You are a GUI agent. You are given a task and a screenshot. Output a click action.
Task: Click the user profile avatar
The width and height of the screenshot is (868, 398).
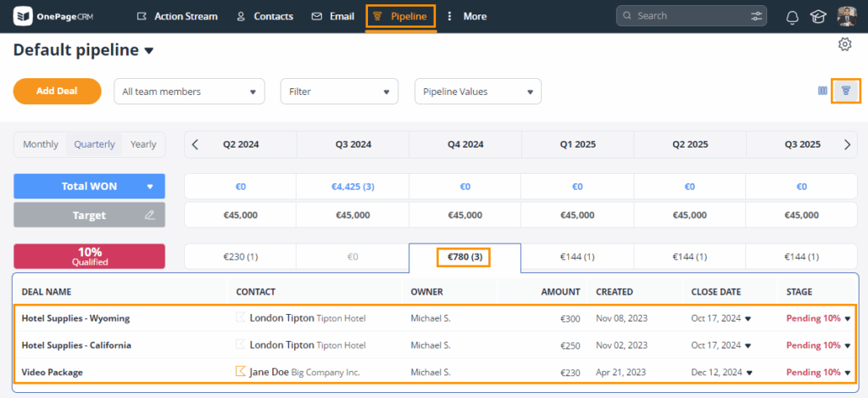pos(847,16)
